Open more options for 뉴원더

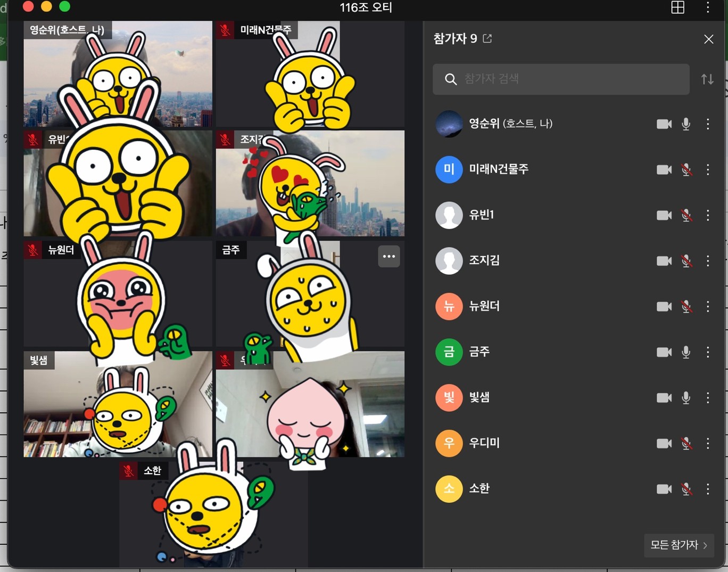click(707, 307)
